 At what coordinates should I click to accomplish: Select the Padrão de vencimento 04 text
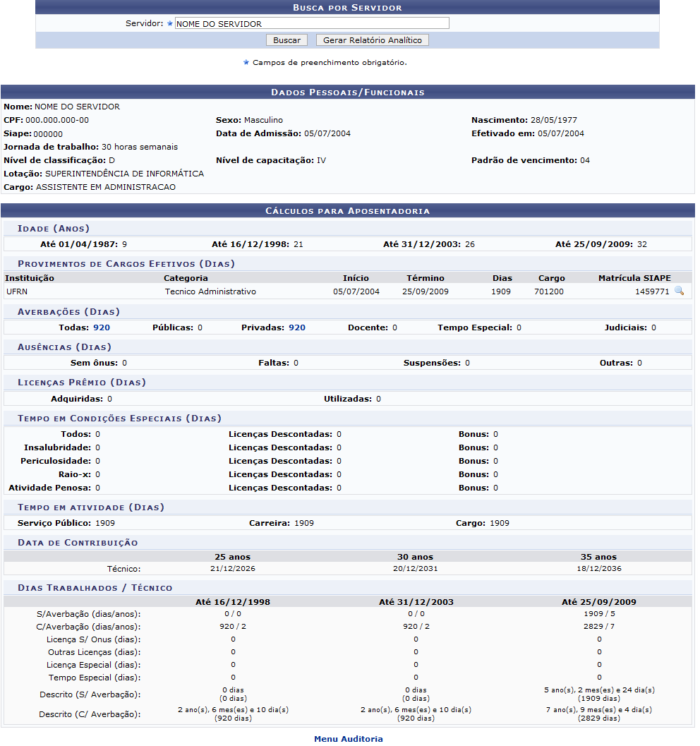[530, 160]
